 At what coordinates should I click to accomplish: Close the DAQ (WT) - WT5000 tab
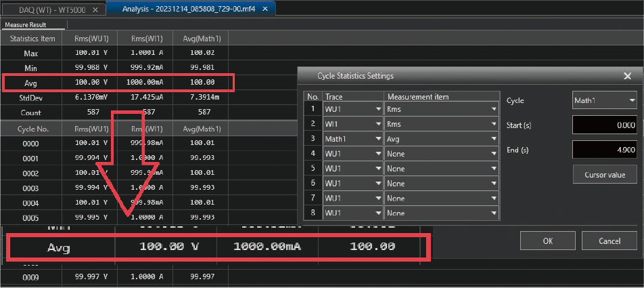[94, 9]
